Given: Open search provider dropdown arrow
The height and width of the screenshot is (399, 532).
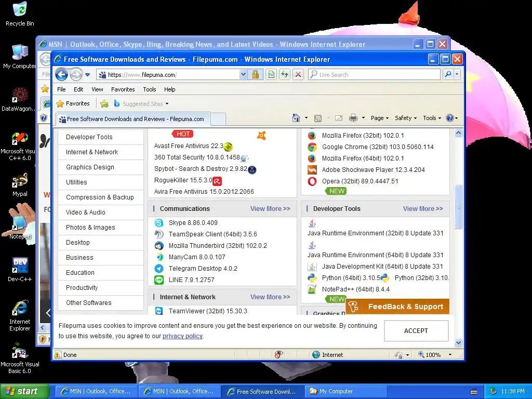Looking at the screenshot, I should click(457, 74).
